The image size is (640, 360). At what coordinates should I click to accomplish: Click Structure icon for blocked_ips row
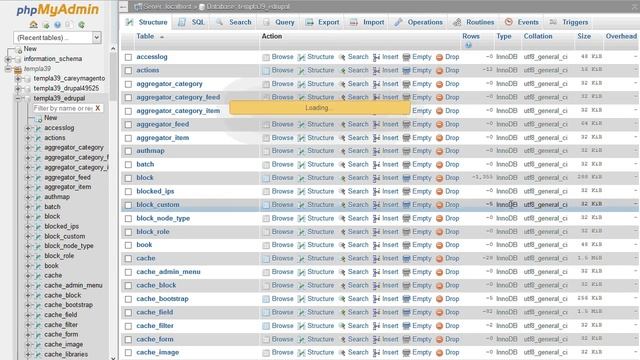pyautogui.click(x=301, y=191)
